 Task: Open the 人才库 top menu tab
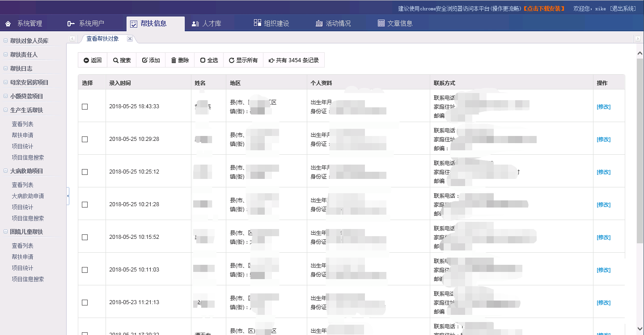point(206,24)
